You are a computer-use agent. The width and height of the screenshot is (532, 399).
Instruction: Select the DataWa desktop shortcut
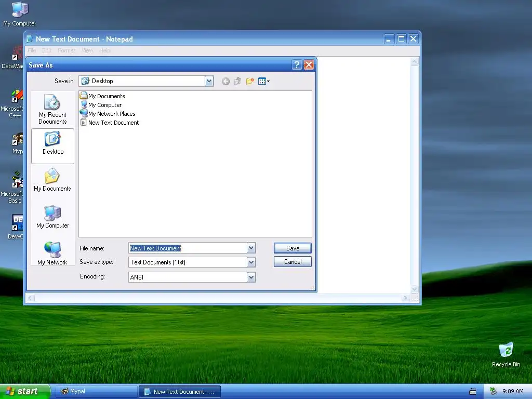pyautogui.click(x=12, y=57)
